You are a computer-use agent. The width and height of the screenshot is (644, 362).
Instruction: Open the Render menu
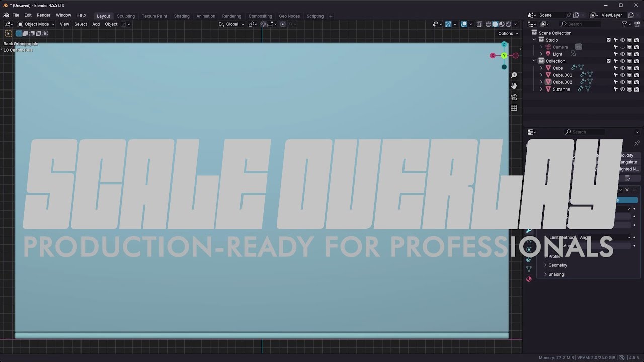click(43, 15)
